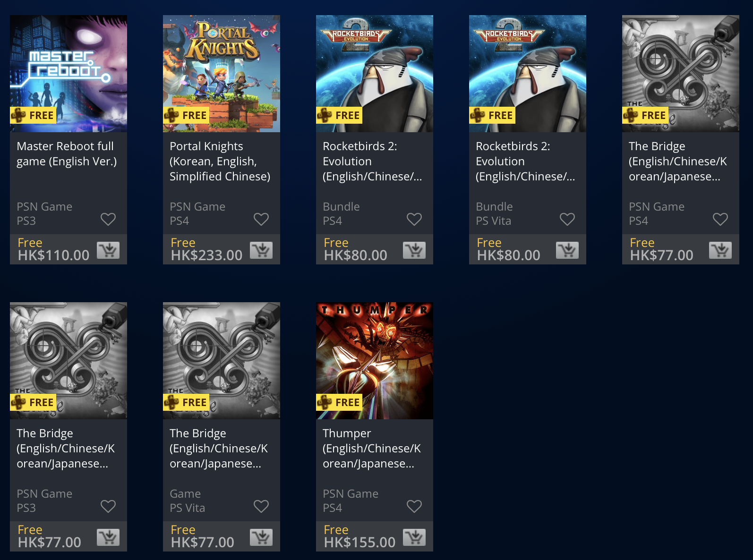The width and height of the screenshot is (753, 560).
Task: Favorite the PS4 Rocketbirds 2 bundle
Action: (x=414, y=219)
